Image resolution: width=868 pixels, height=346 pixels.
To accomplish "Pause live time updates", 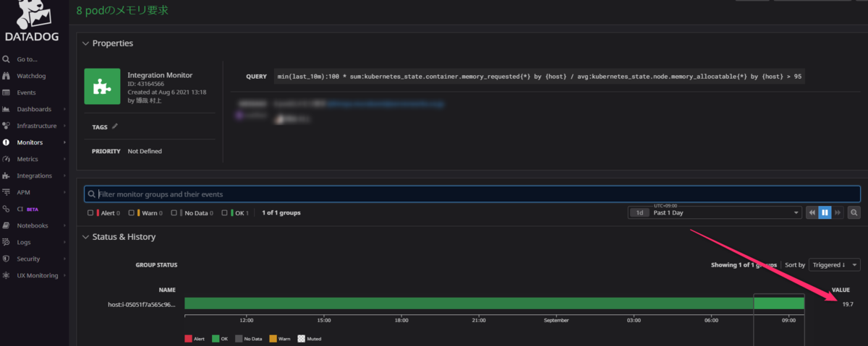I will [825, 212].
